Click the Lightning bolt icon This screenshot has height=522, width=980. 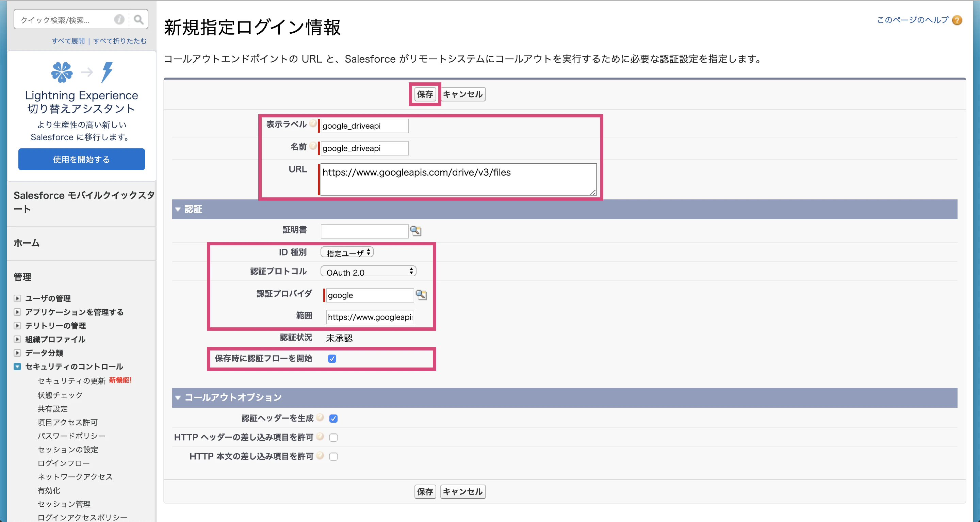107,72
